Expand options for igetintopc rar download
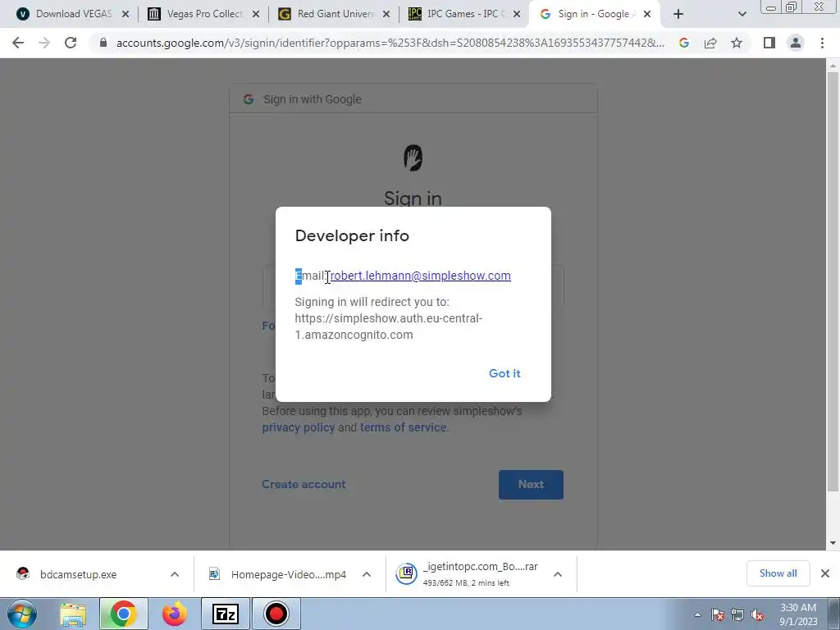This screenshot has height=630, width=840. (x=558, y=574)
